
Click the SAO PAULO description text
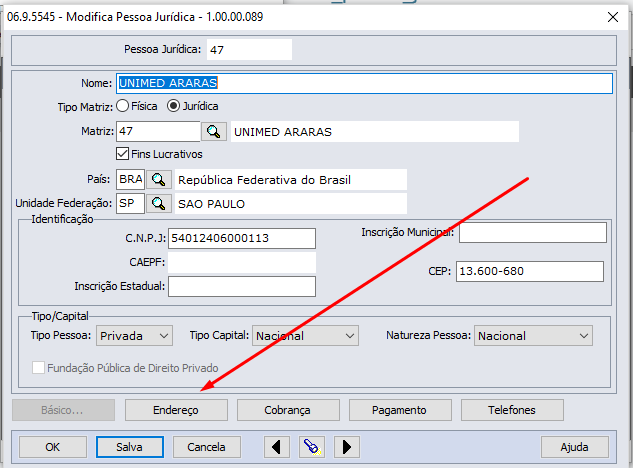click(212, 204)
